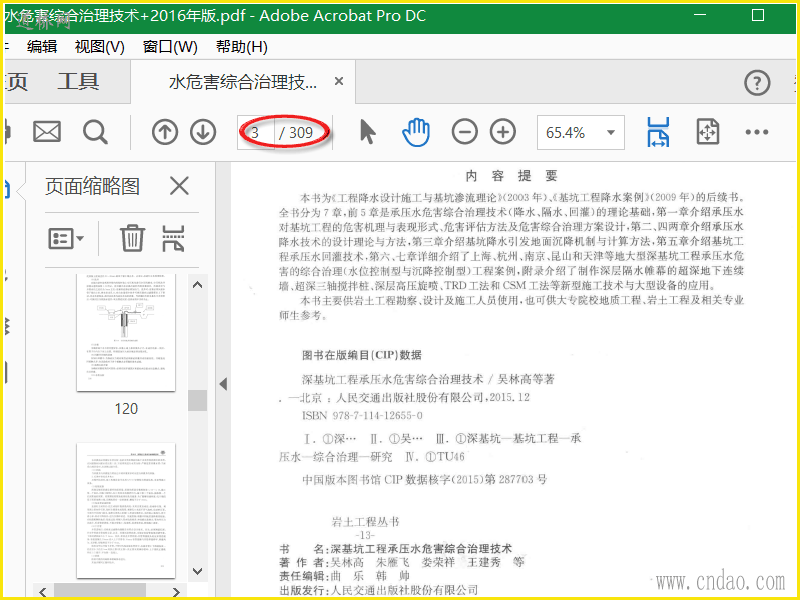Click the page thumbnails cut icon
This screenshot has width=800, height=600.
click(x=173, y=238)
